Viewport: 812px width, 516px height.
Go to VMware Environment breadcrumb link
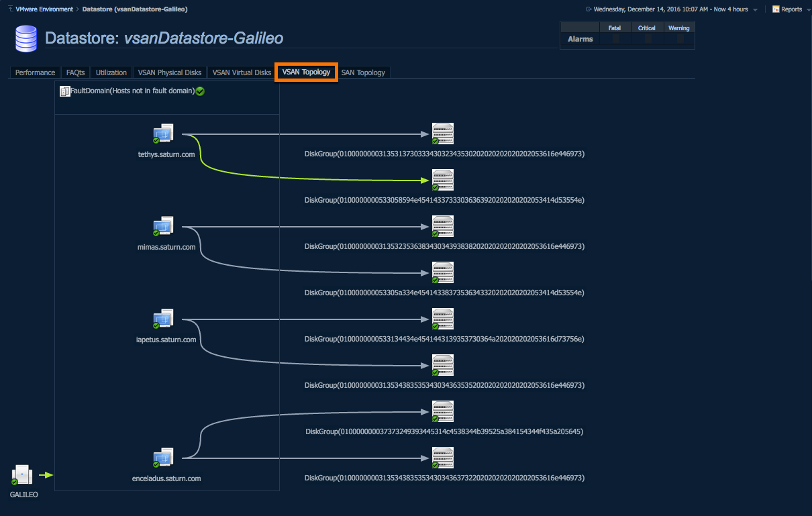click(44, 9)
